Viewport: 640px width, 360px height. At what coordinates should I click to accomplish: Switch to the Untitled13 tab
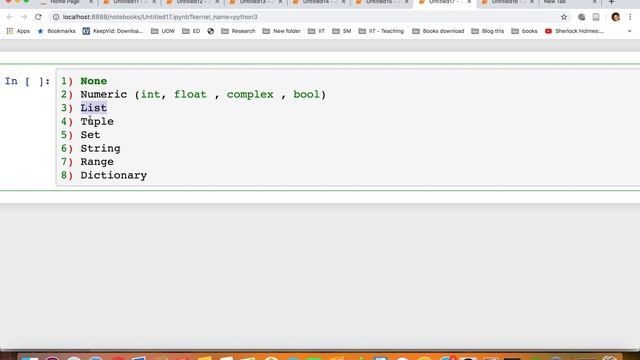(x=256, y=2)
